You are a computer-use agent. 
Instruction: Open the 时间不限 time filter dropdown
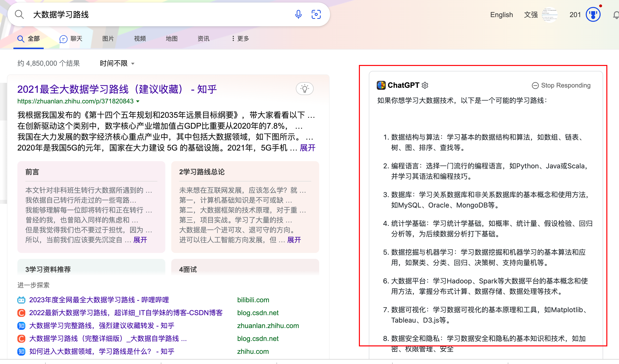click(x=117, y=63)
